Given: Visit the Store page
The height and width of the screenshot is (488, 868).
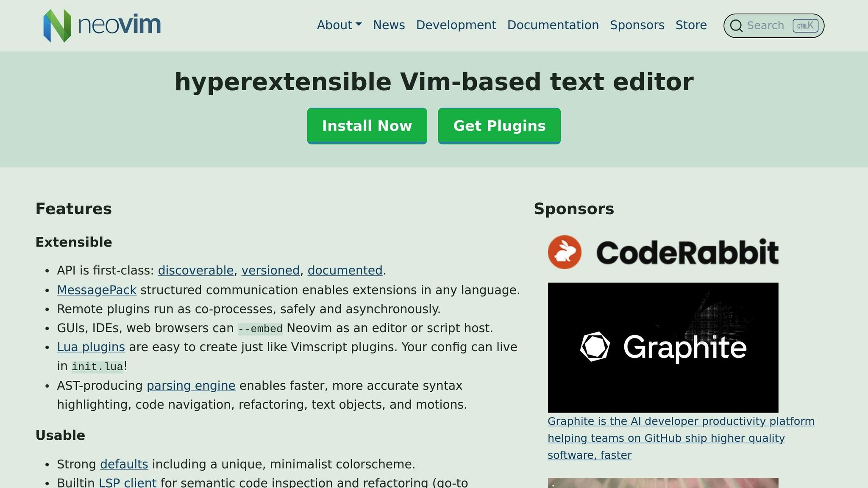Looking at the screenshot, I should (x=691, y=25).
